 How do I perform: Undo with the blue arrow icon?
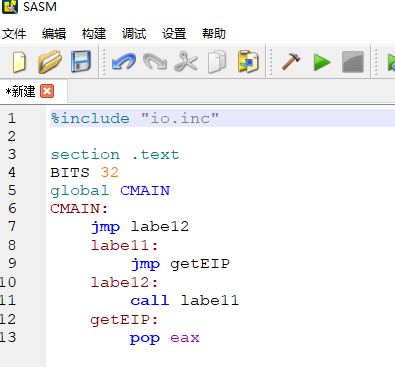pyautogui.click(x=124, y=62)
